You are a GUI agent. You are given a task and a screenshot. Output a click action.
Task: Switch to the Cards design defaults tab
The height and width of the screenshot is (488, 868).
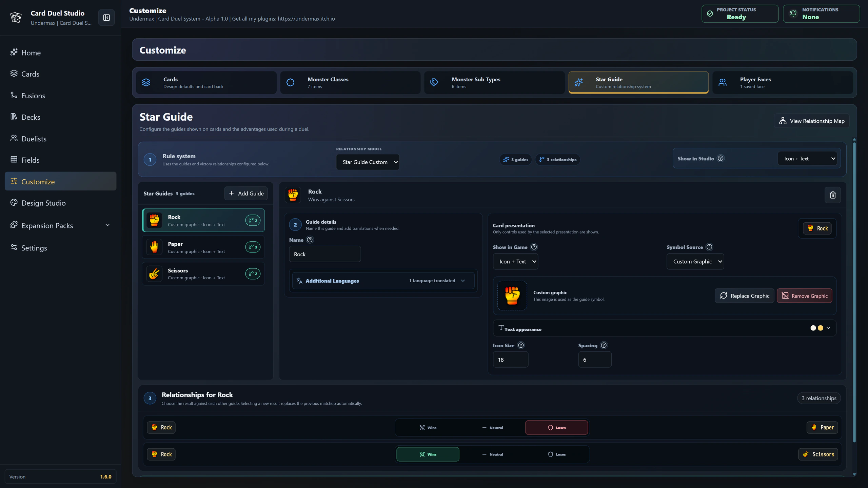point(206,82)
